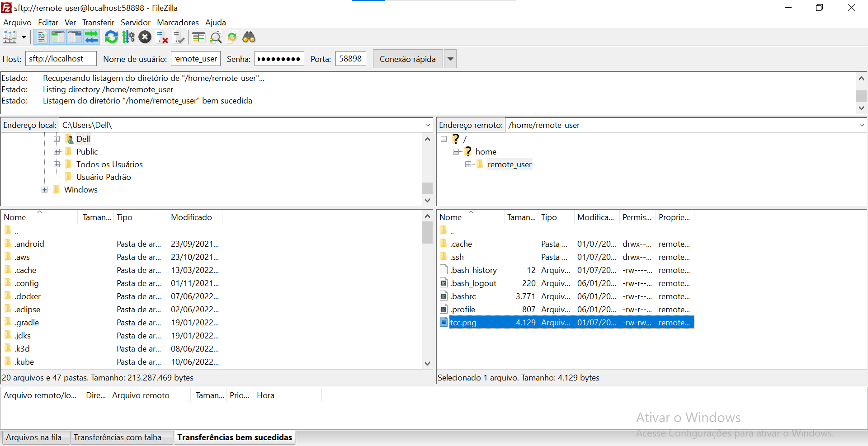
Task: Click the message log scroll up arrow
Action: pos(861,78)
